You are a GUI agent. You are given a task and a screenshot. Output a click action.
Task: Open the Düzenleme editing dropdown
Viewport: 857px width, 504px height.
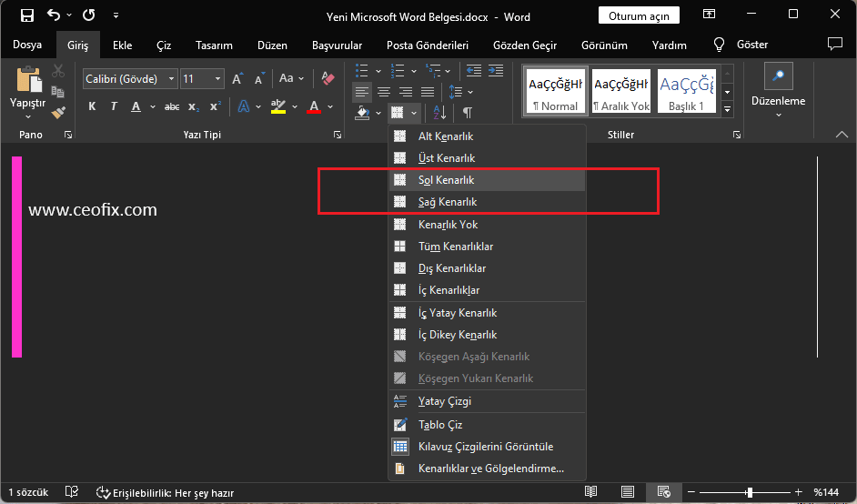[x=778, y=90]
